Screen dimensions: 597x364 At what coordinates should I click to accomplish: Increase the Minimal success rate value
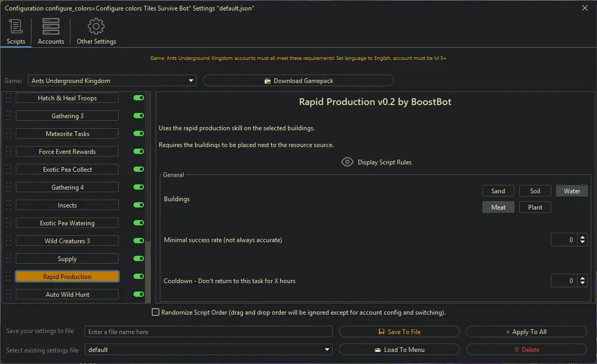[x=582, y=237]
